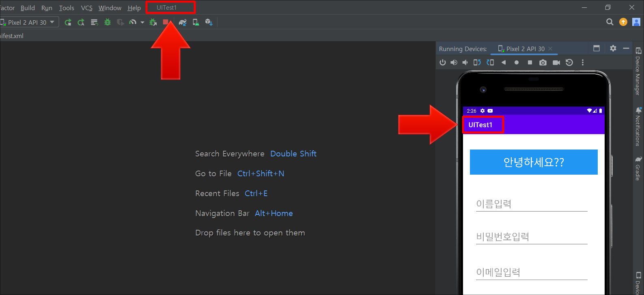Open the Notifications side panel tab
Viewport: 644px width, 295px height.
pos(638,126)
